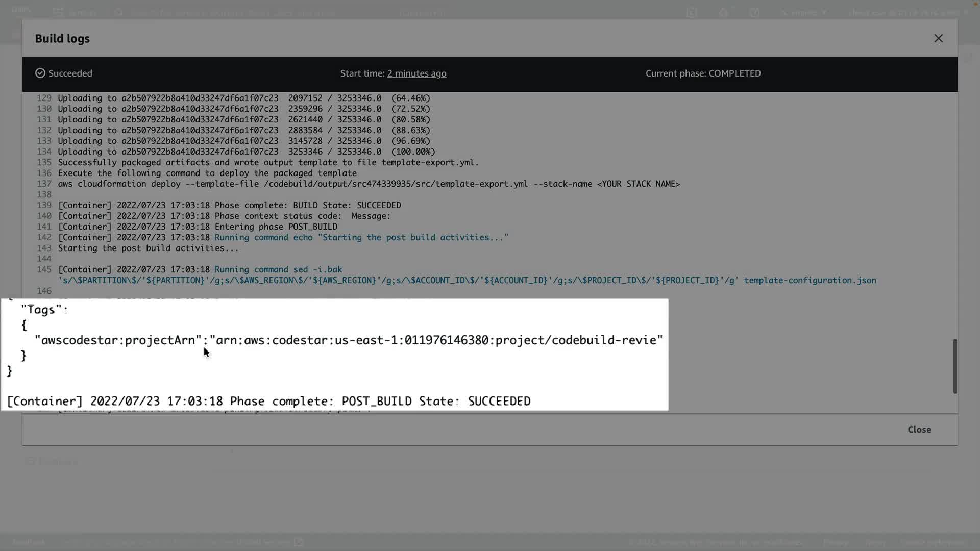The width and height of the screenshot is (980, 551).
Task: Click the search magnifier icon in top bar
Action: click(119, 13)
